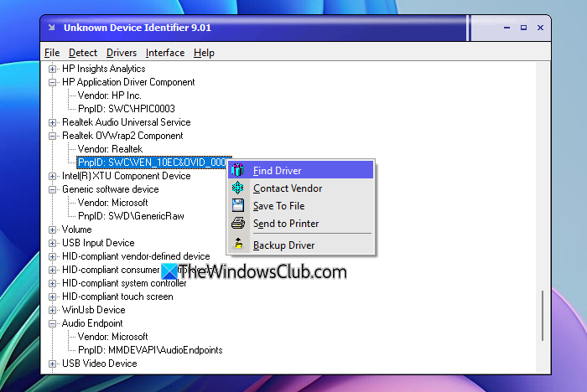587x392 pixels.
Task: Expand HID-compliant consumer control node
Action: 52,270
